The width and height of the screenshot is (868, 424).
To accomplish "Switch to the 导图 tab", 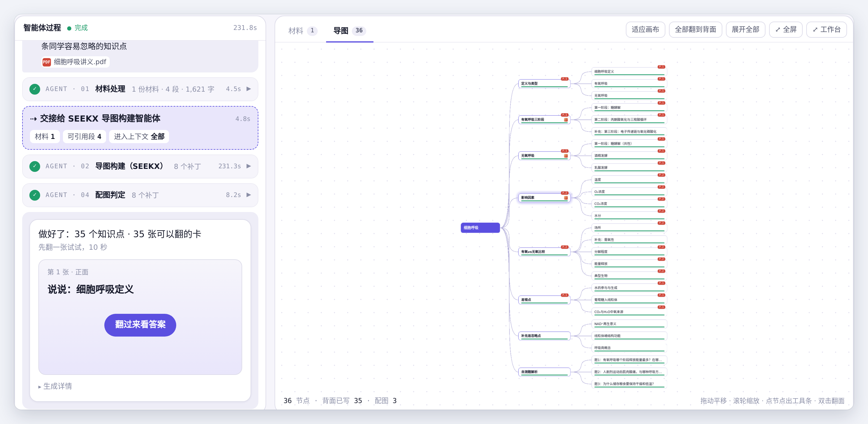I will point(349,31).
